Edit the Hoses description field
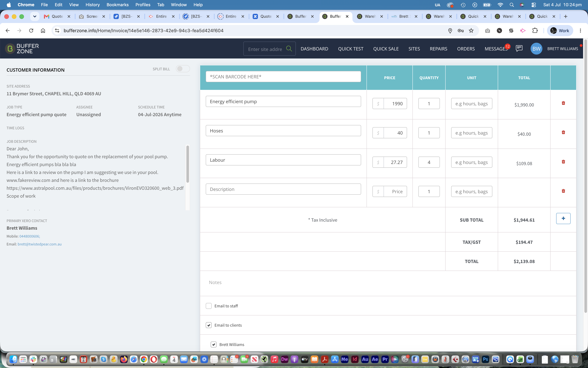Image resolution: width=588 pixels, height=368 pixels. click(x=283, y=131)
